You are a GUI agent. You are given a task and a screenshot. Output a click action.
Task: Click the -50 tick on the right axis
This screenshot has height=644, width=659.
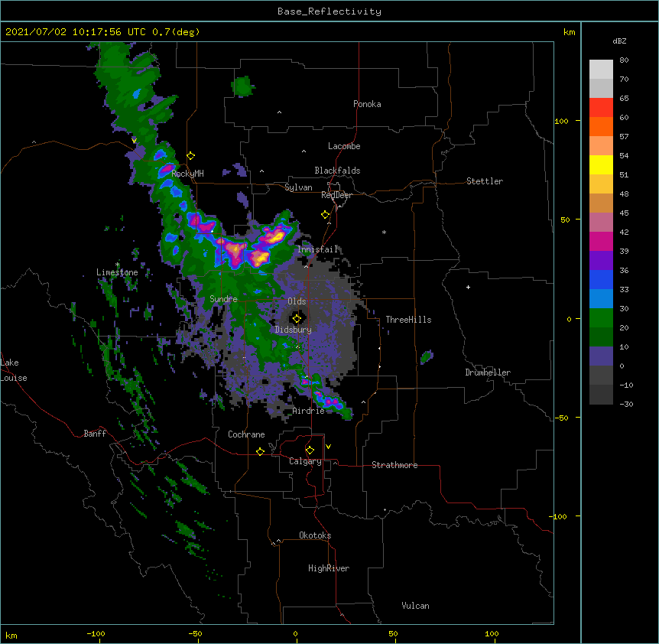(561, 418)
